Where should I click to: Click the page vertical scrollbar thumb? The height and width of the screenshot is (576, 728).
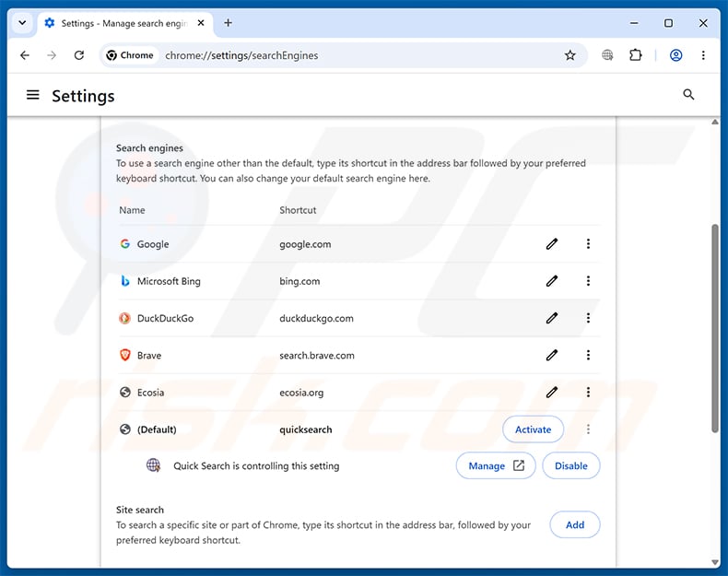coord(715,328)
